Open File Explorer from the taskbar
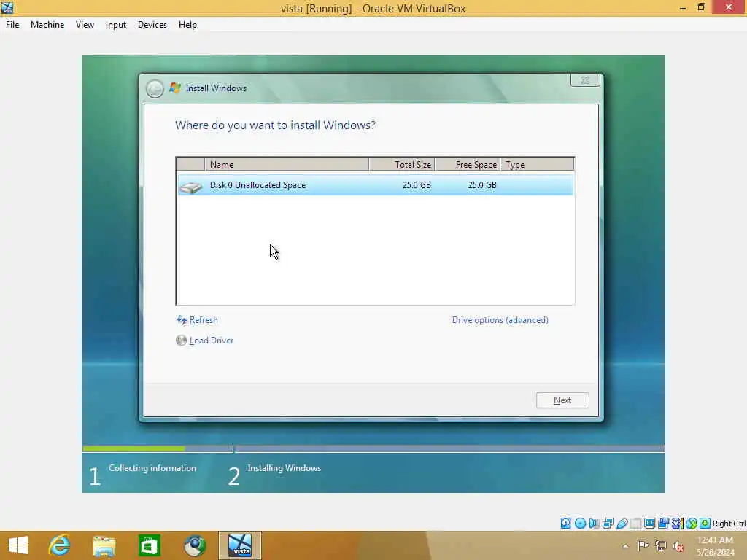 coord(104,545)
